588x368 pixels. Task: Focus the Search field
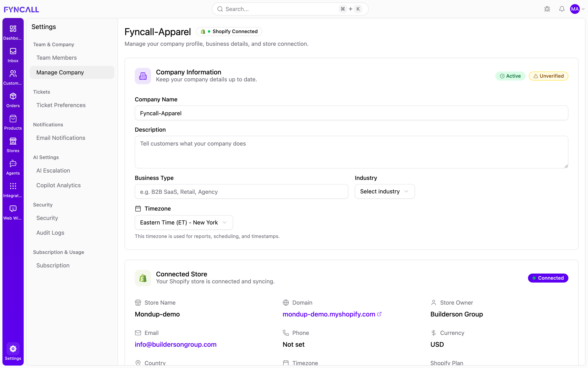[x=290, y=9]
